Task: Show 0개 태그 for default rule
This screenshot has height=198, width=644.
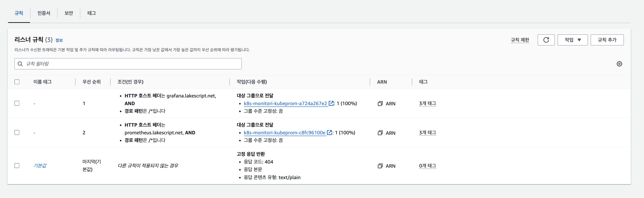Action: [x=427, y=166]
